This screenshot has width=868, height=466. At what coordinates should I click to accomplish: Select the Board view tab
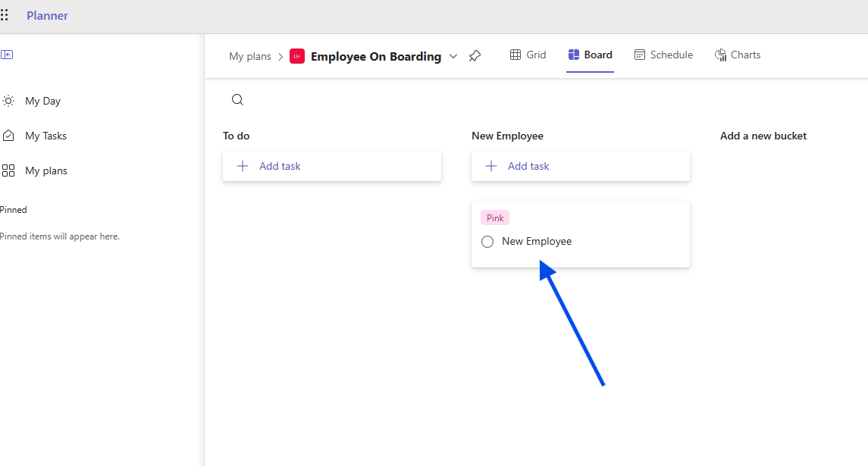[590, 55]
